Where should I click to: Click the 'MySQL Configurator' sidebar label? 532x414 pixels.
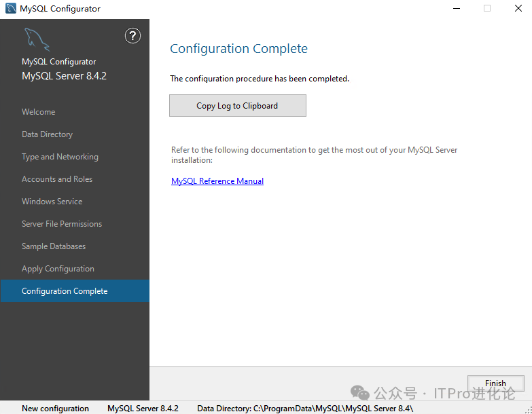[58, 62]
